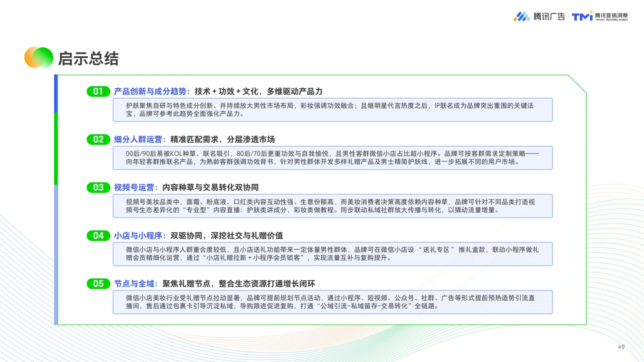Click the 腾讯营销洞察 brand text
Image resolution: width=644 pixels, height=362 pixels.
click(611, 15)
